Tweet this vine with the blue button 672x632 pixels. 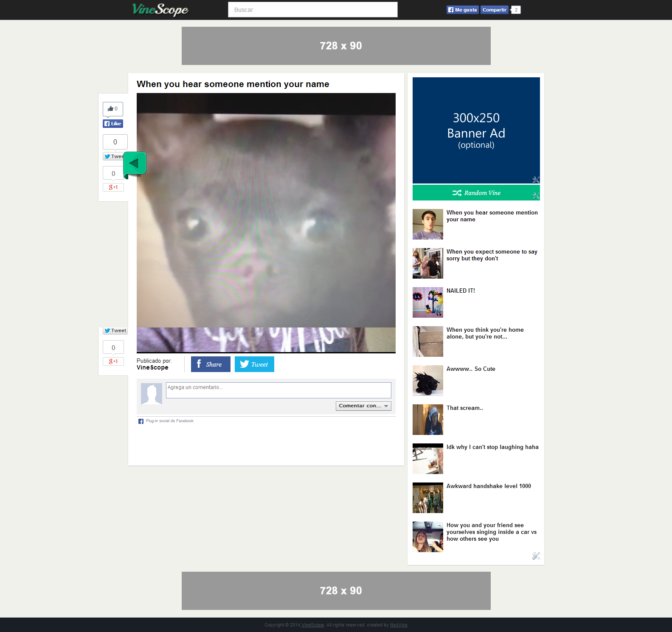click(x=254, y=364)
